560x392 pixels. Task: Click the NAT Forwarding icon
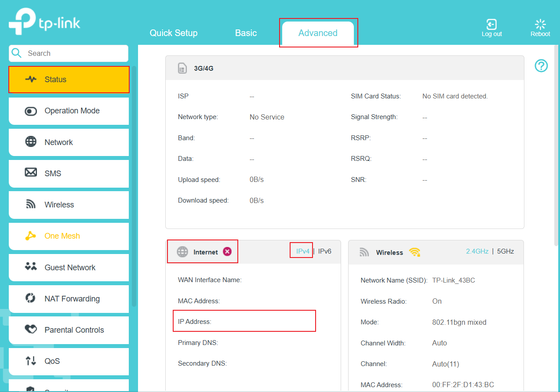(x=31, y=299)
